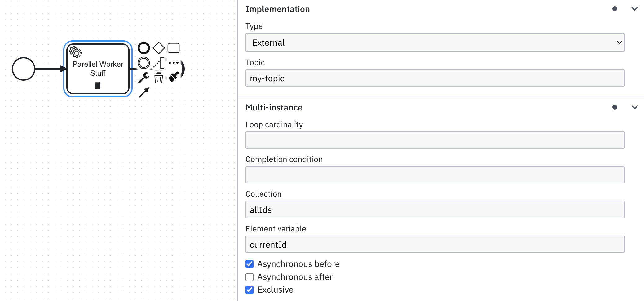644x301 pixels.
Task: Open the implementation Type dropdown
Action: pos(434,43)
